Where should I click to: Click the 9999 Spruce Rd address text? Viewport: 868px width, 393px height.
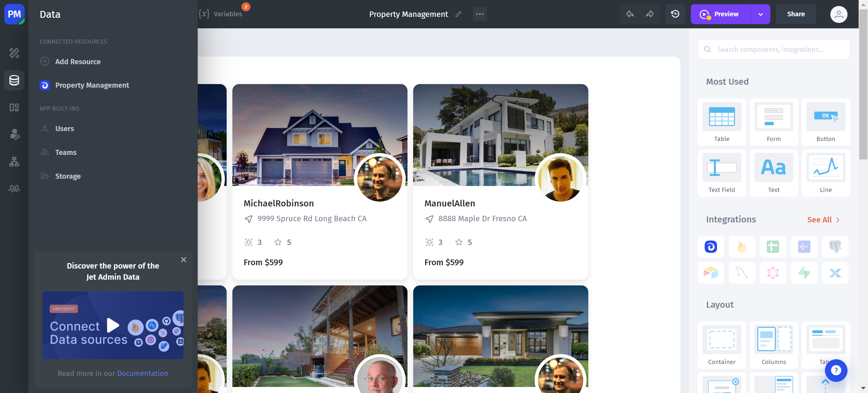point(312,219)
